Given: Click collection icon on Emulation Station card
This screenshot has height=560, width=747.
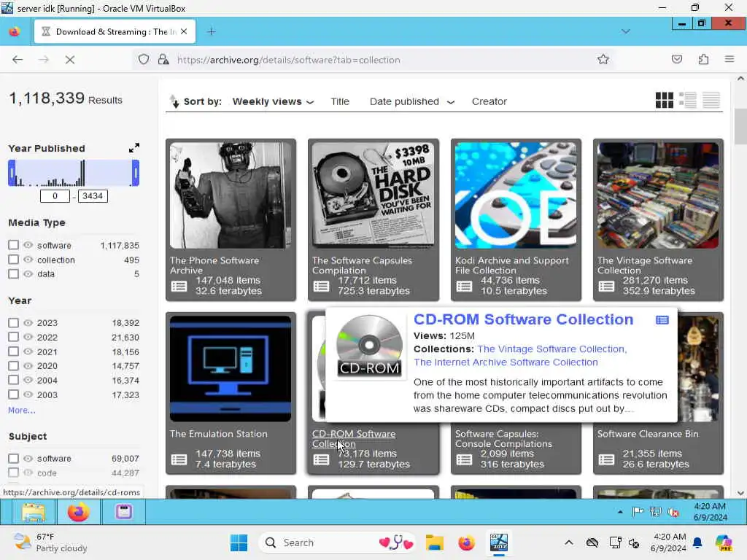Looking at the screenshot, I should click(x=179, y=459).
